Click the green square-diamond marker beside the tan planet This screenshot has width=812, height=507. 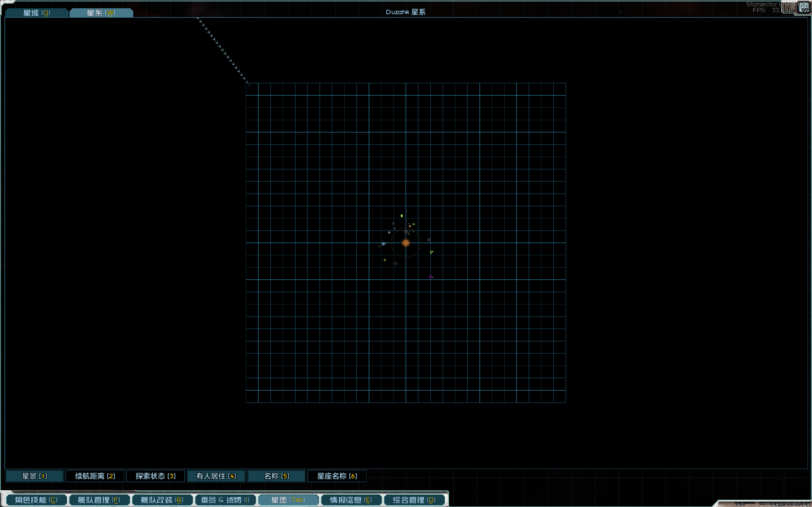coord(414,224)
